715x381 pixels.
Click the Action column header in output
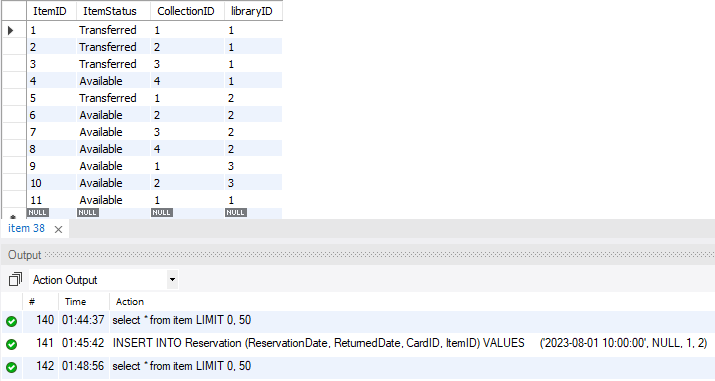pyautogui.click(x=130, y=302)
